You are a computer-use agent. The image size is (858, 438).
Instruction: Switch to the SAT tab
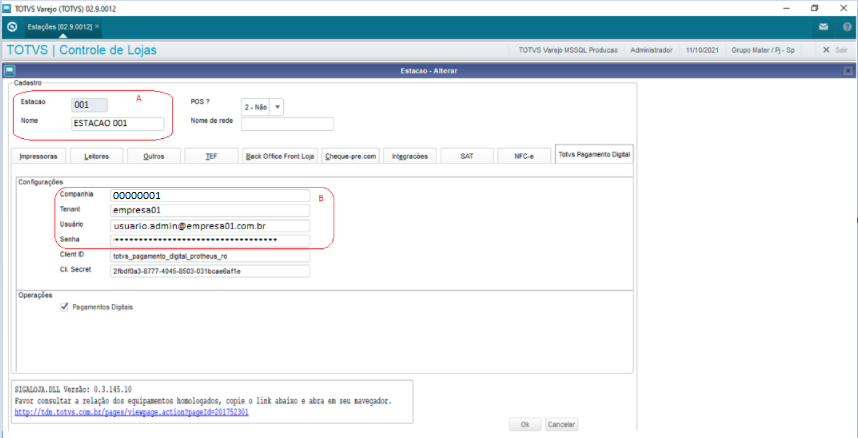[x=467, y=156]
